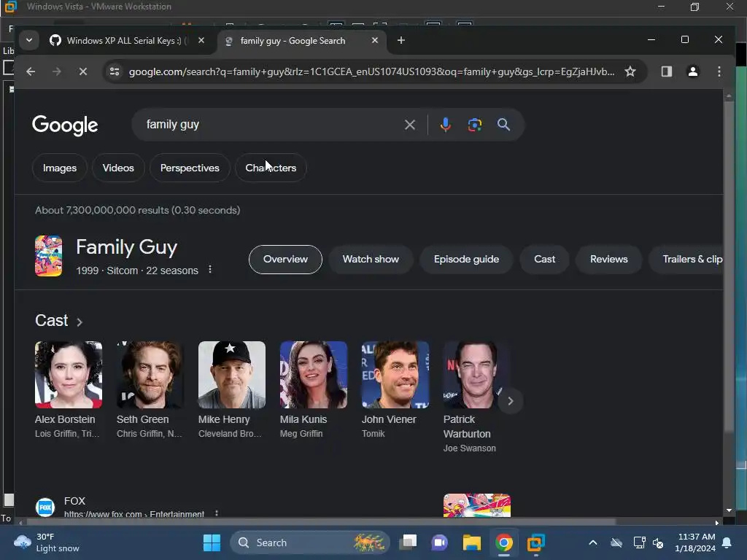747x560 pixels.
Task: Open the Teams chat icon on the taskbar
Action: (x=439, y=542)
